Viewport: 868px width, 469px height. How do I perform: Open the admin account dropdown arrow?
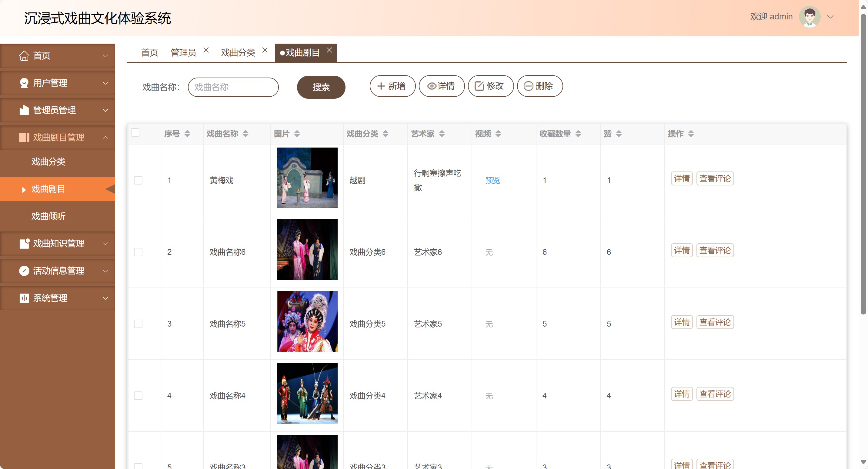tap(831, 17)
